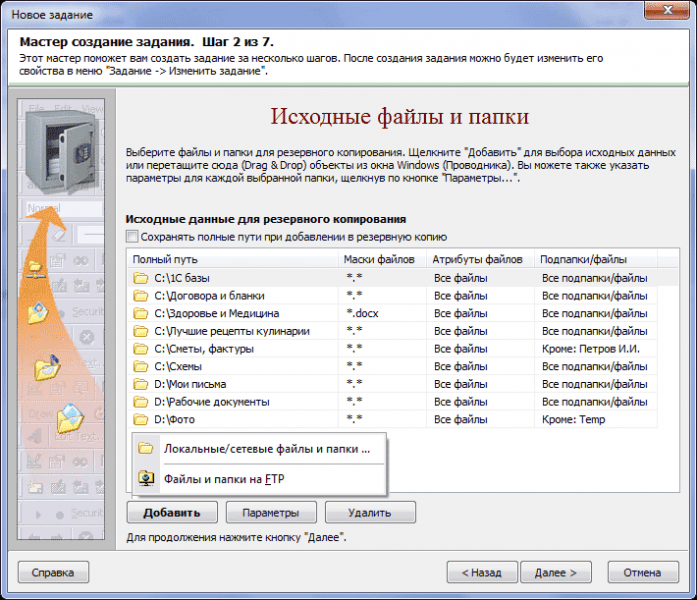
Task: Click Подпапки/файлы column header
Action: point(596,259)
